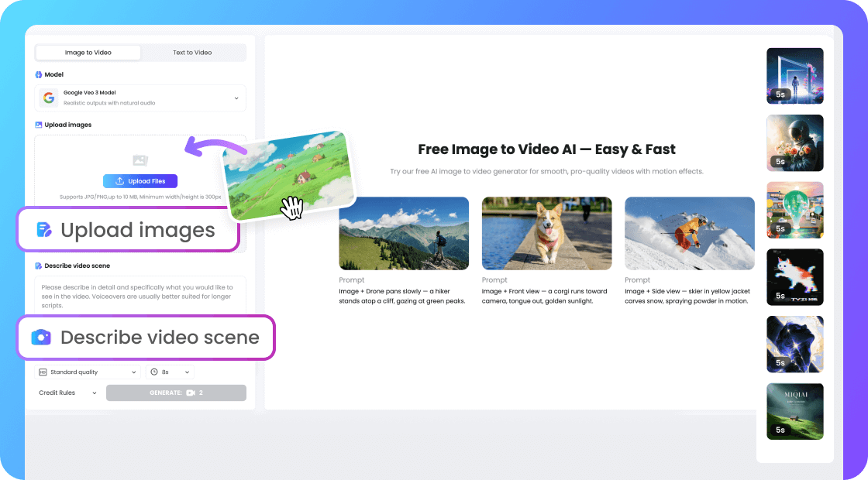Click the camera icon in Describe video scene callout

coord(41,338)
